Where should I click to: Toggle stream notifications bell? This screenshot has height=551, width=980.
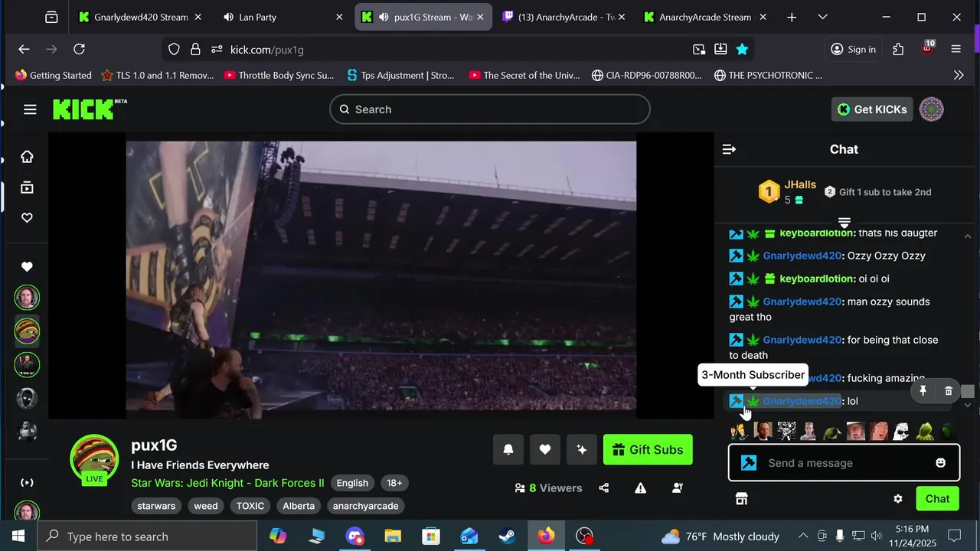[x=508, y=450]
